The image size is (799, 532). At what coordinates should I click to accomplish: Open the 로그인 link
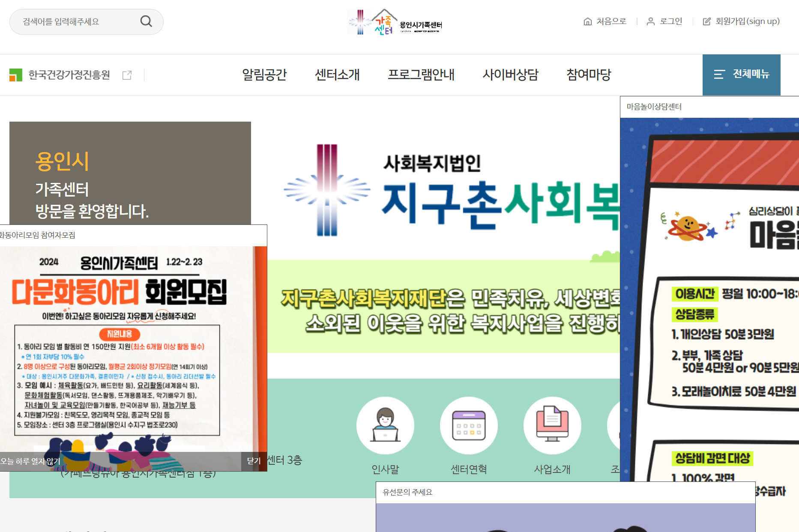pos(671,21)
